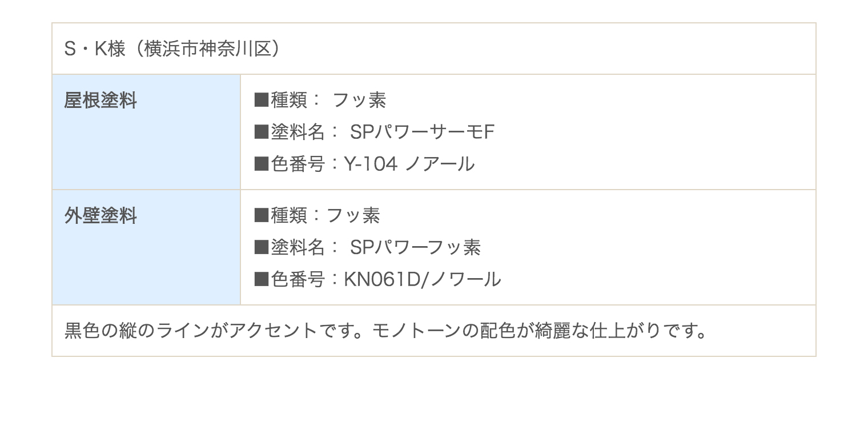
Task: Select the 屋根塗料 row header cell
Action: tap(146, 132)
